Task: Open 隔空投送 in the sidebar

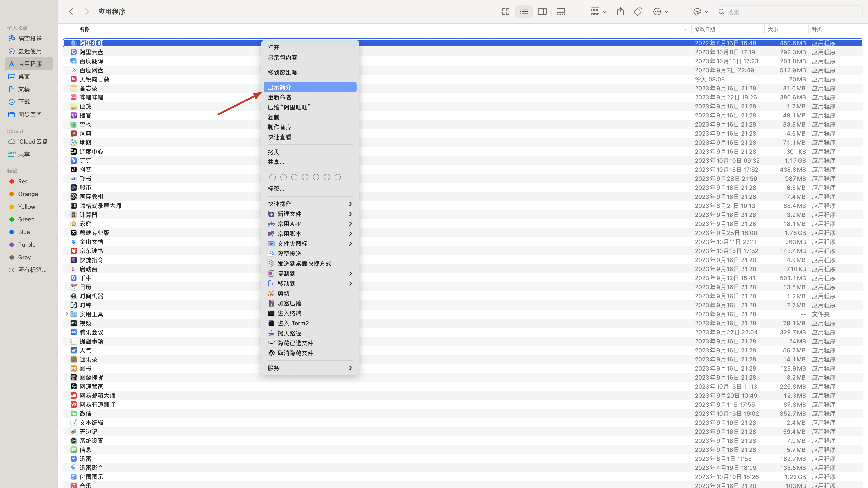Action: (x=29, y=39)
